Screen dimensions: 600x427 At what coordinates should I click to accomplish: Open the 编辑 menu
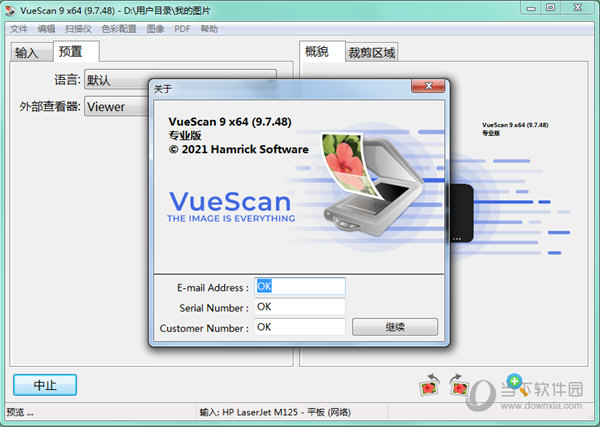(46, 29)
